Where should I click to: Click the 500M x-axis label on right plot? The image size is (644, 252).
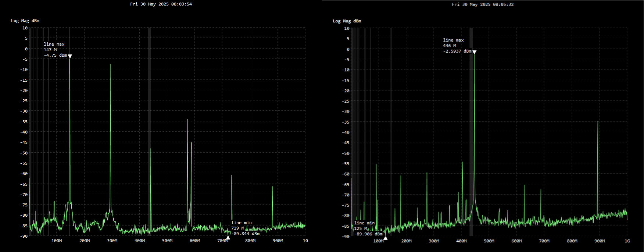tap(489, 241)
